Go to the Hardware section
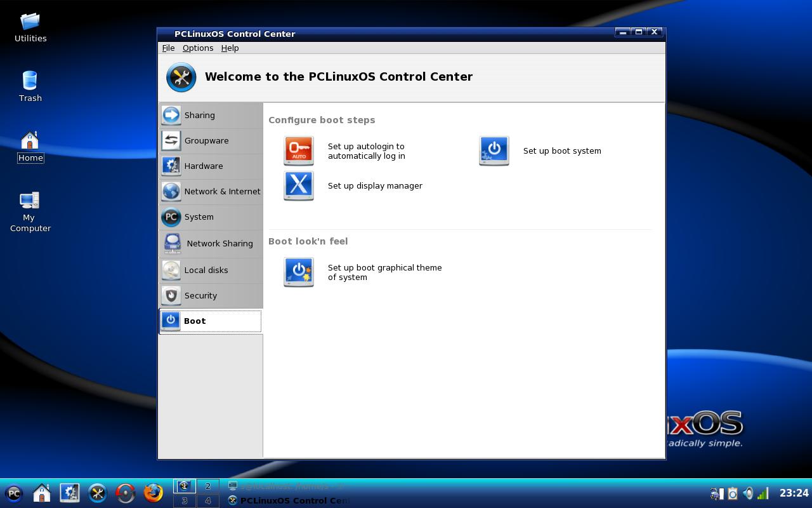 (210, 166)
